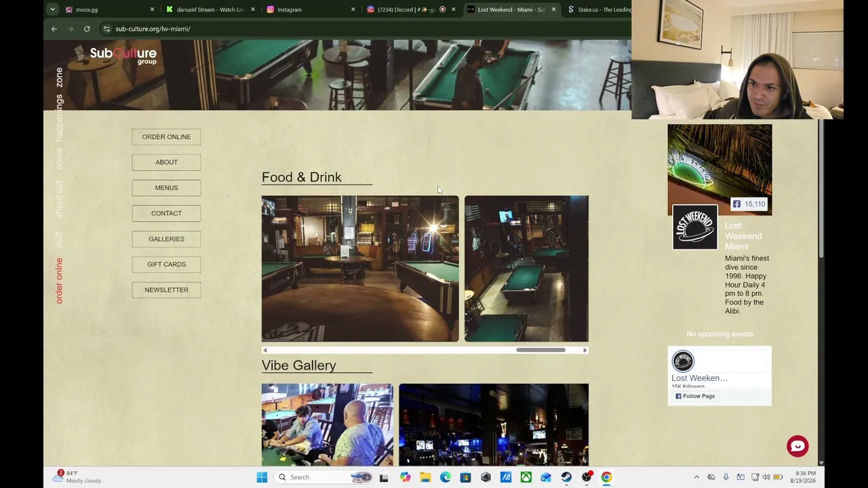Screen dimensions: 868x488
Task: Open the Windows Start menu
Action: point(262,477)
